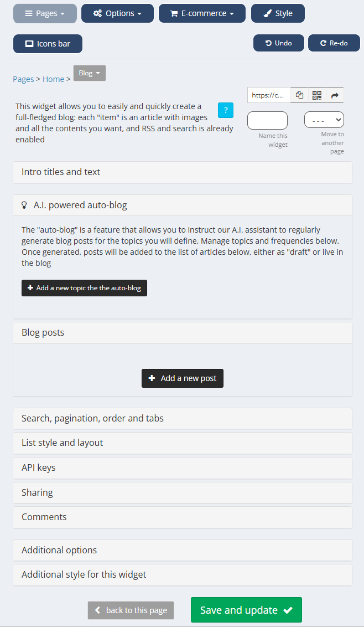364x627 pixels.
Task: Go to Home breadcrumb link
Action: [x=53, y=79]
